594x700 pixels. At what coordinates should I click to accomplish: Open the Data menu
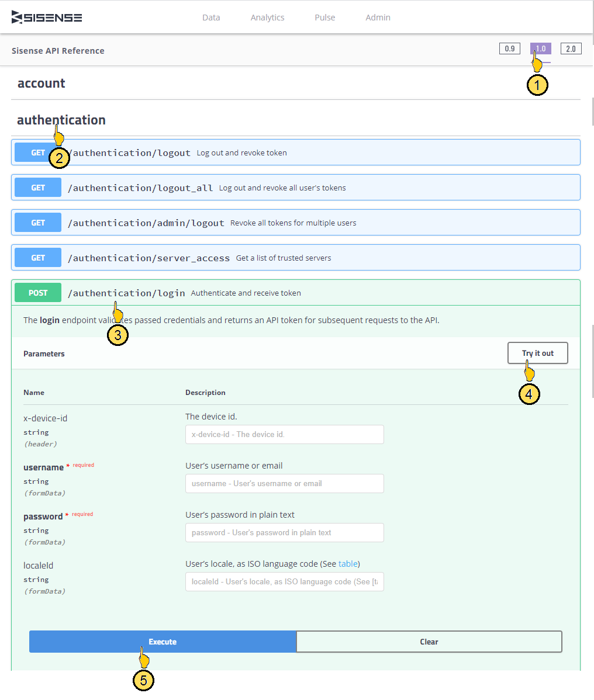211,18
